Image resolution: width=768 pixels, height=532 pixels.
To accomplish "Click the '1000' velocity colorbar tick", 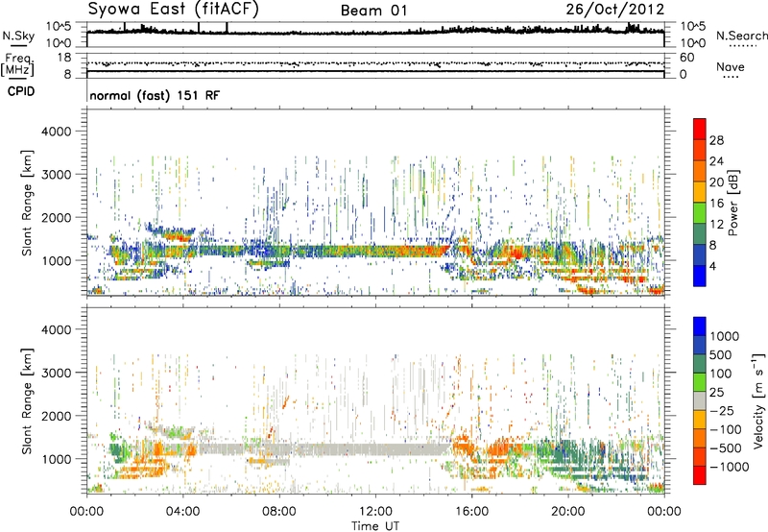I will coord(725,336).
